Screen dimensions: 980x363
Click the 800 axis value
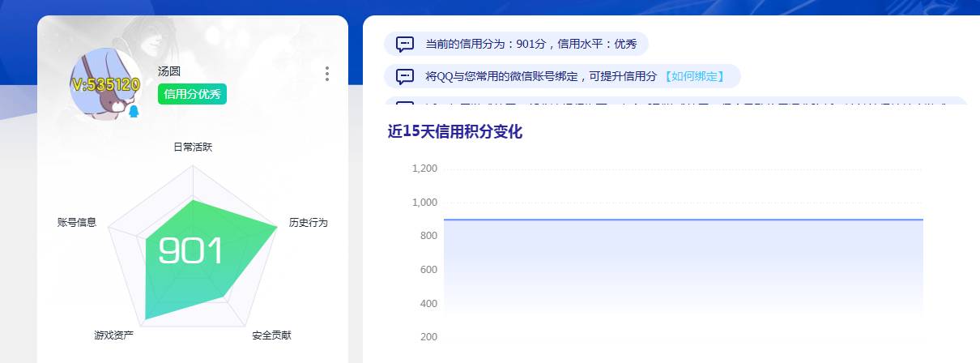[429, 236]
